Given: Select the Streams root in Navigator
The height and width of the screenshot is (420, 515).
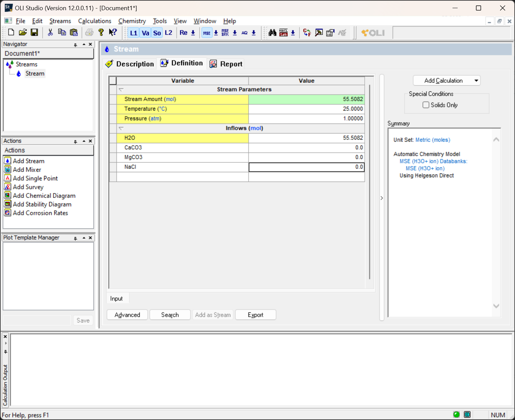Looking at the screenshot, I should (x=26, y=64).
